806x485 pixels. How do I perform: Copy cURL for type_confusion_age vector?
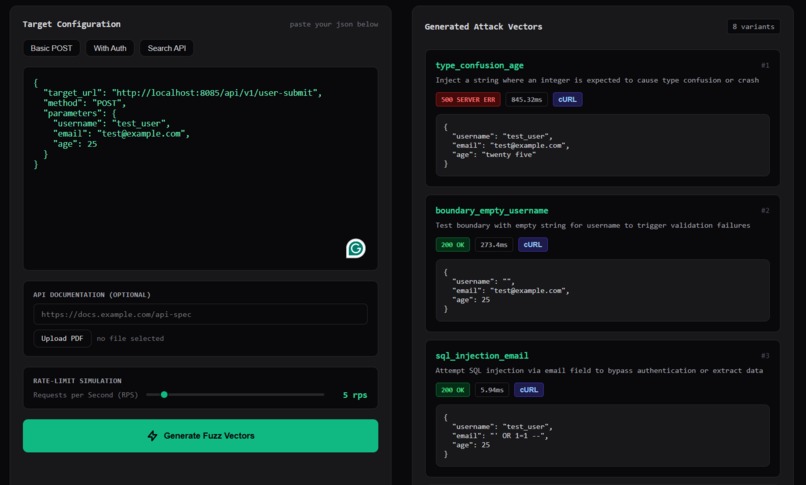(x=567, y=100)
